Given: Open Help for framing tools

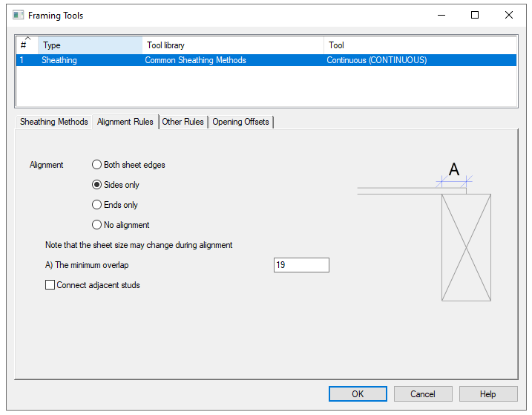Looking at the screenshot, I should [487, 394].
